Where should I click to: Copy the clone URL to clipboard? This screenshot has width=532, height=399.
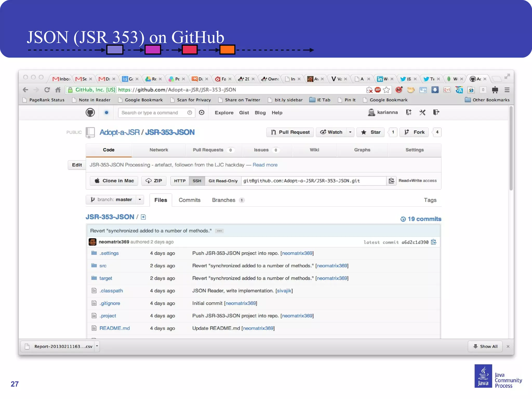[391, 181]
